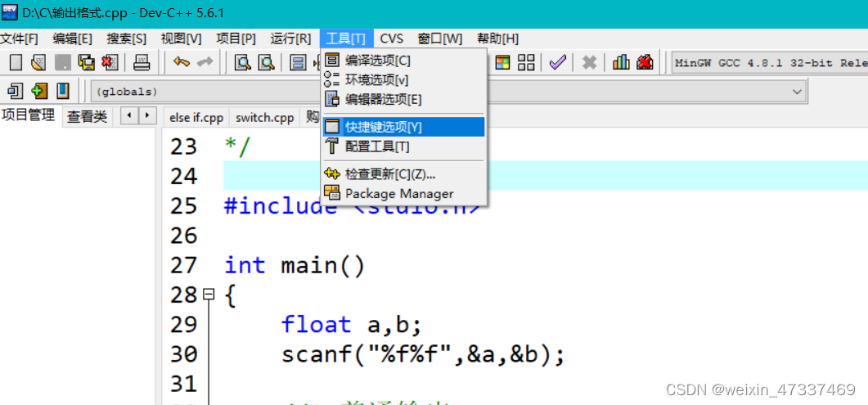Click the Delete profiling information icon
The height and width of the screenshot is (405, 868).
645,62
